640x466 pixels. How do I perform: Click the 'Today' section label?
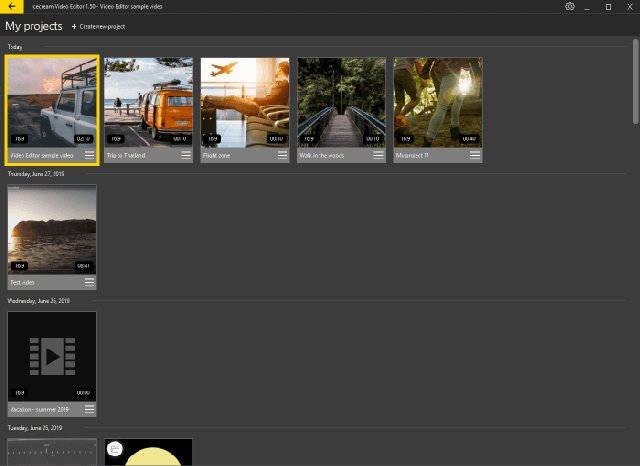[15, 47]
